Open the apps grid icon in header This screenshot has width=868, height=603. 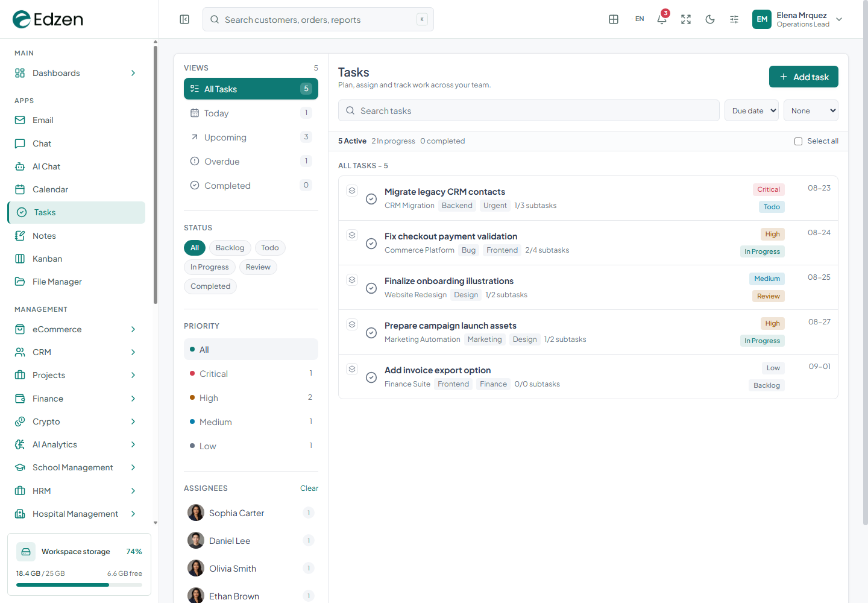click(x=614, y=19)
